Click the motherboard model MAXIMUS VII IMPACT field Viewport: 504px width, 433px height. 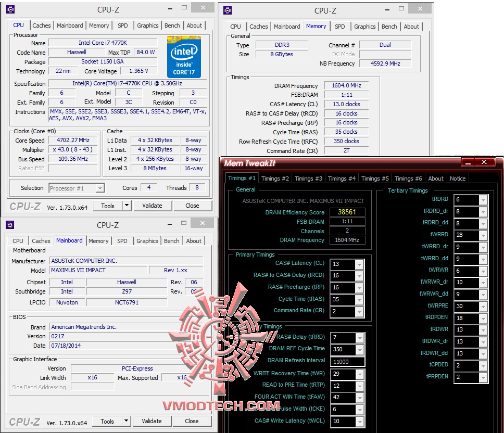click(98, 270)
